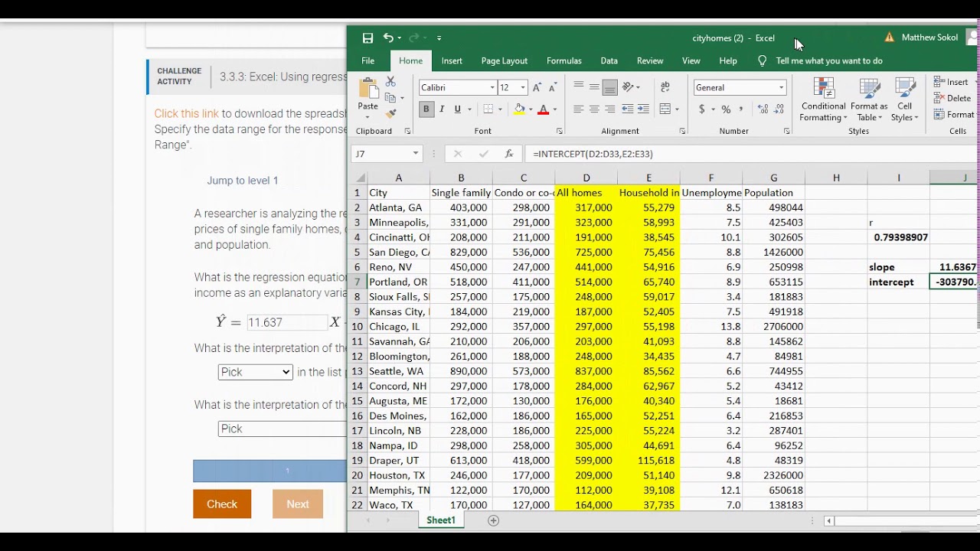Apply cell borders

pyautogui.click(x=488, y=109)
